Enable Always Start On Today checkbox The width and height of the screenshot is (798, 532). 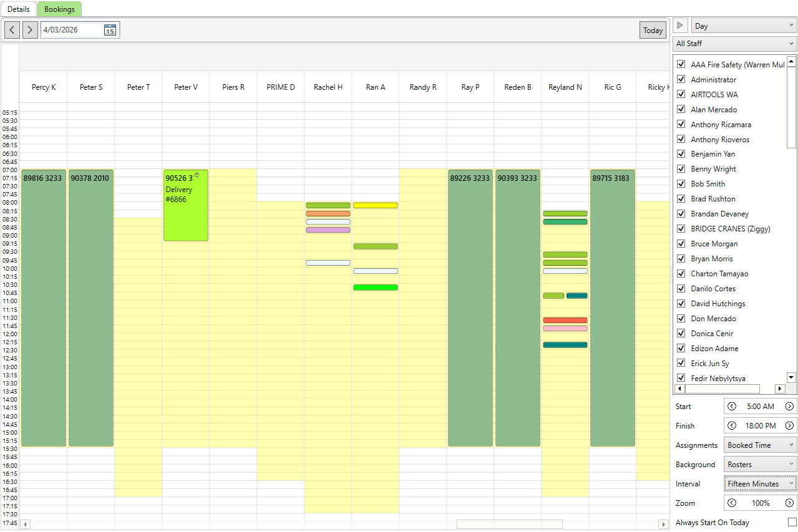[792, 522]
